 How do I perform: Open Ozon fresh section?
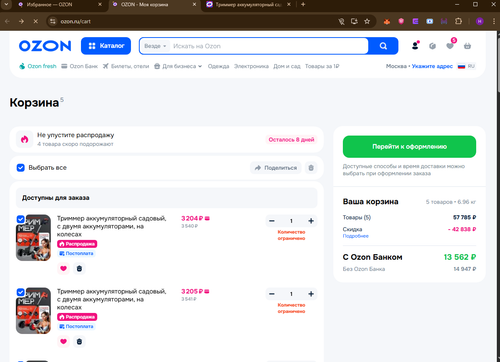point(38,66)
